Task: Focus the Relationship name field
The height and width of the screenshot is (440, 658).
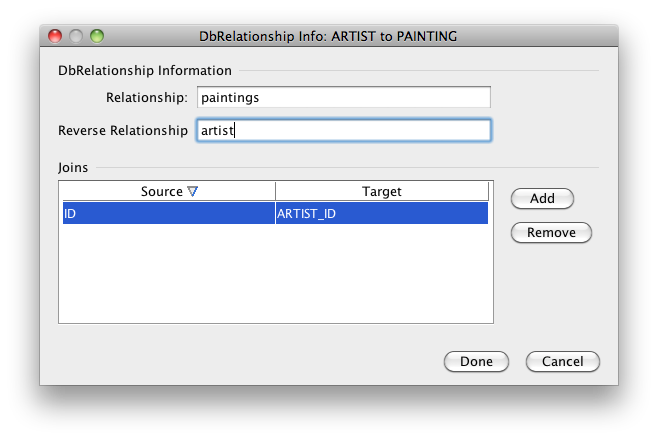Action: tap(344, 97)
